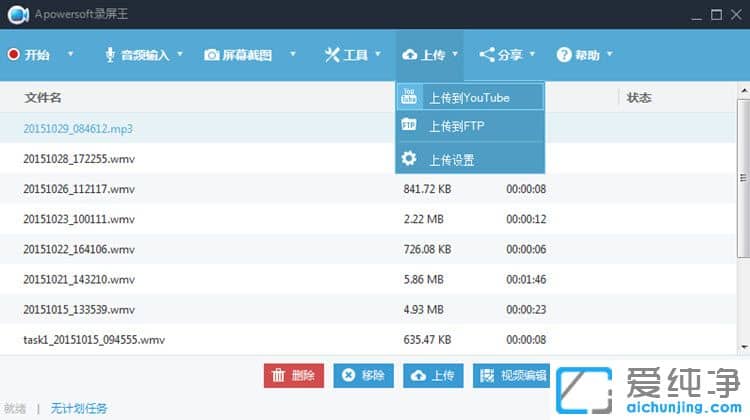
Task: Click the microphone audio input icon
Action: [110, 55]
